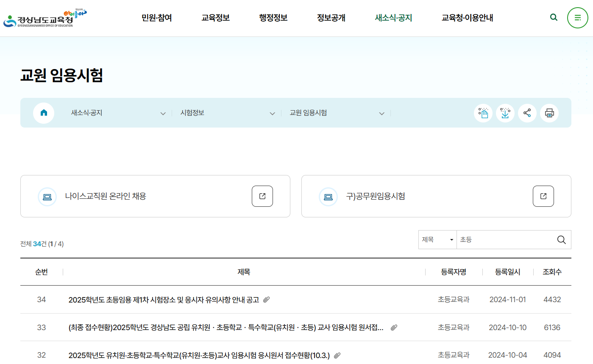This screenshot has height=364, width=593.
Task: Click the download icon in the breadcrumb bar
Action: tap(505, 113)
